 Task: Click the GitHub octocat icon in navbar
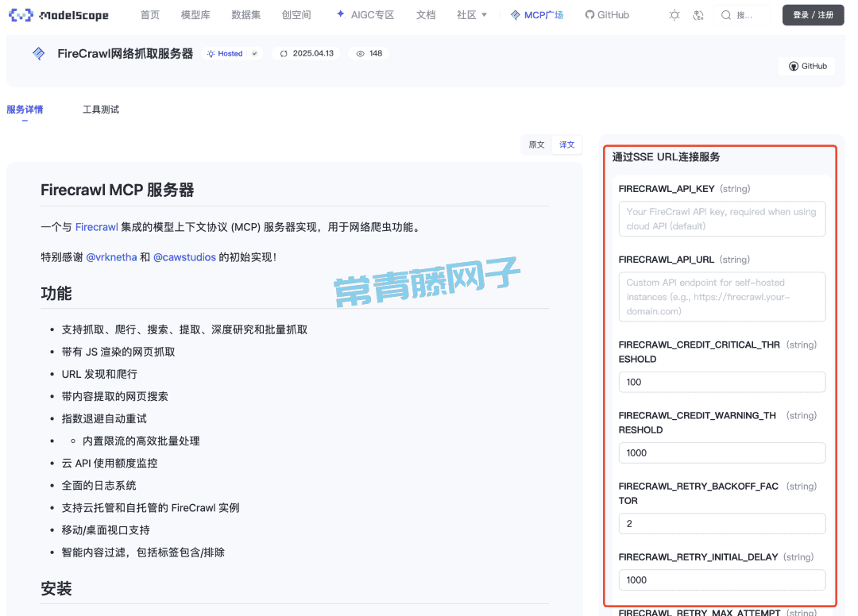[589, 15]
